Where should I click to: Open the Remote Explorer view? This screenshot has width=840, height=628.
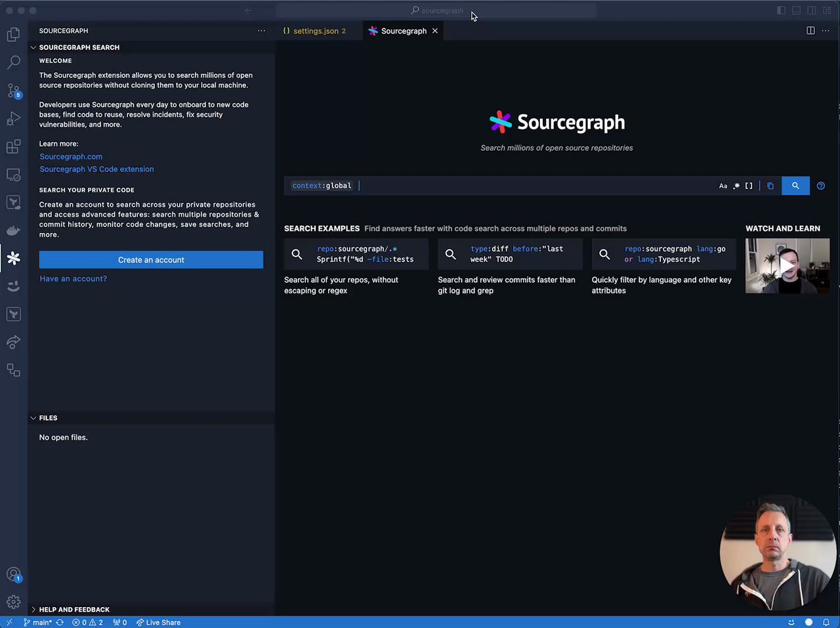[x=13, y=175]
